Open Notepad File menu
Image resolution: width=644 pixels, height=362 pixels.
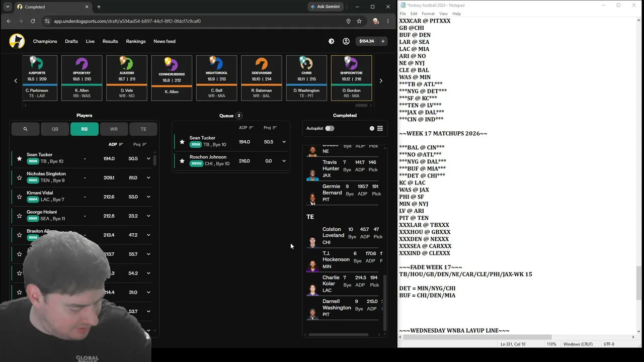pyautogui.click(x=403, y=14)
